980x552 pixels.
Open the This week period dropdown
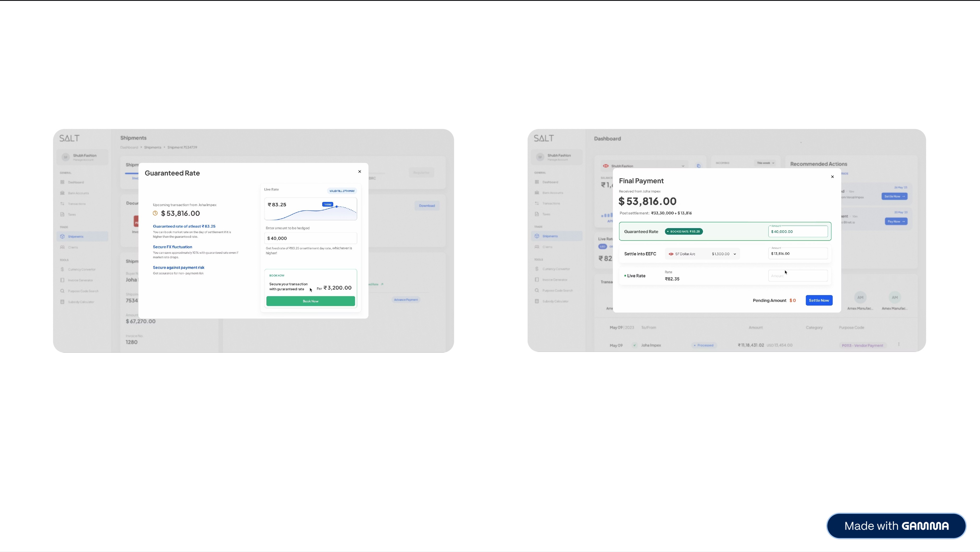pyautogui.click(x=765, y=163)
